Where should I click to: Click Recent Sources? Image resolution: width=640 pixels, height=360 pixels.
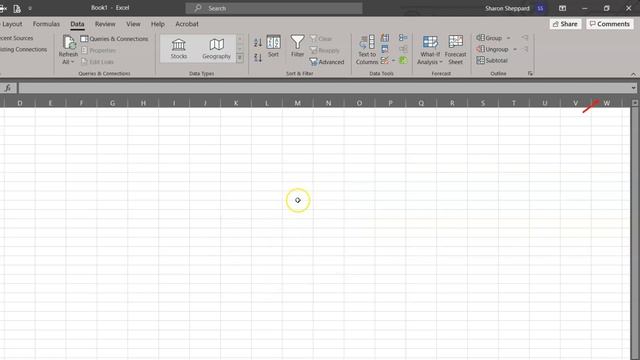[x=16, y=38]
